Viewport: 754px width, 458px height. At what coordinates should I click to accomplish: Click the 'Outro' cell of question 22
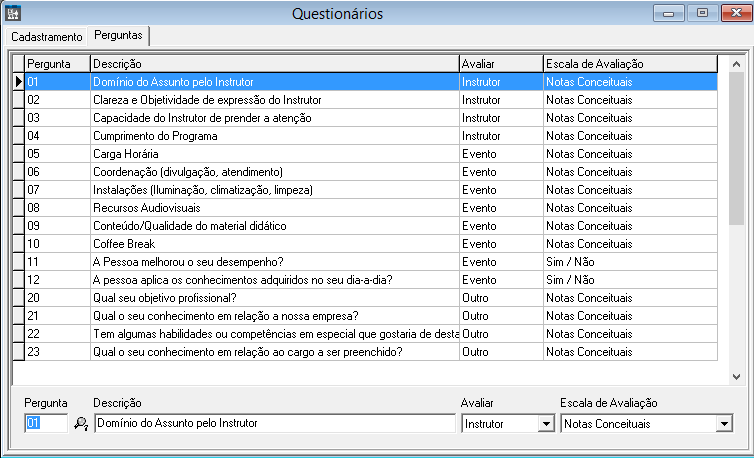(502, 334)
